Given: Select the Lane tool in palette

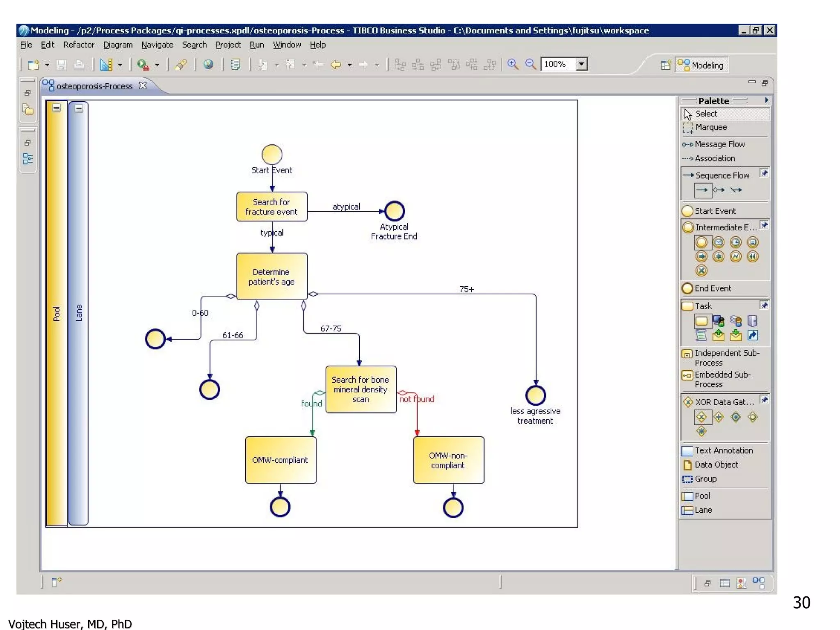Looking at the screenshot, I should [703, 510].
